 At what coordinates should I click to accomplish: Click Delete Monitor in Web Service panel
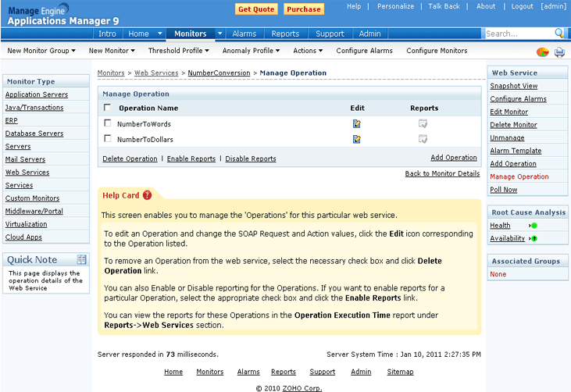click(513, 125)
